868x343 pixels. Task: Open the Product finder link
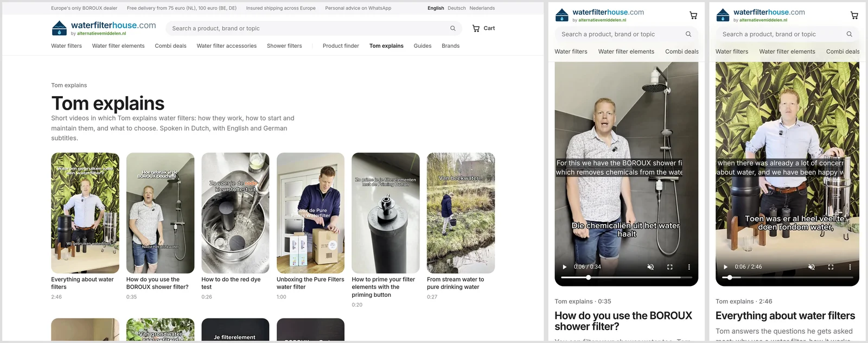pyautogui.click(x=341, y=46)
